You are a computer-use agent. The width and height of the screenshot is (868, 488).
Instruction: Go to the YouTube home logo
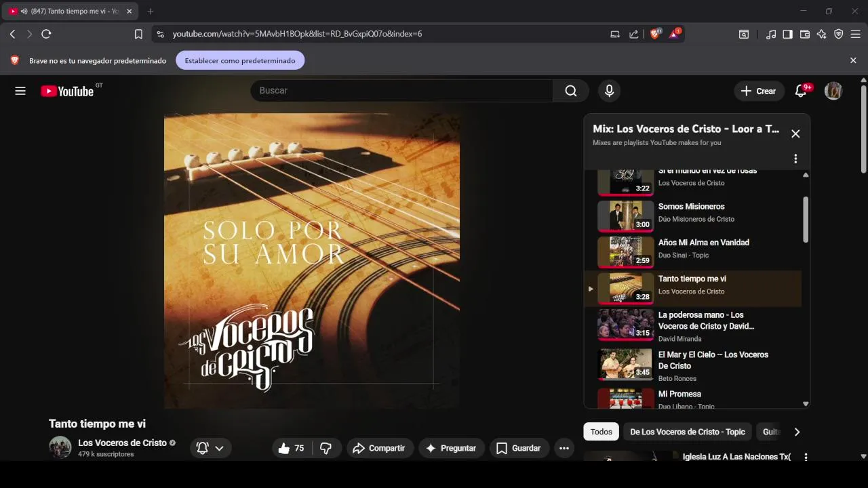coord(66,91)
